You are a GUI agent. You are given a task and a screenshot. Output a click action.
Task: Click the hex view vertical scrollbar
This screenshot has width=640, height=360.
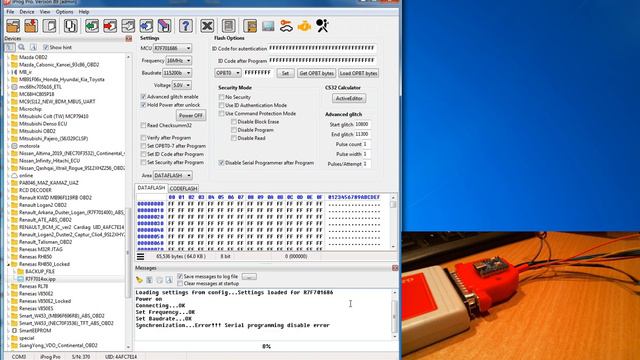[393, 222]
